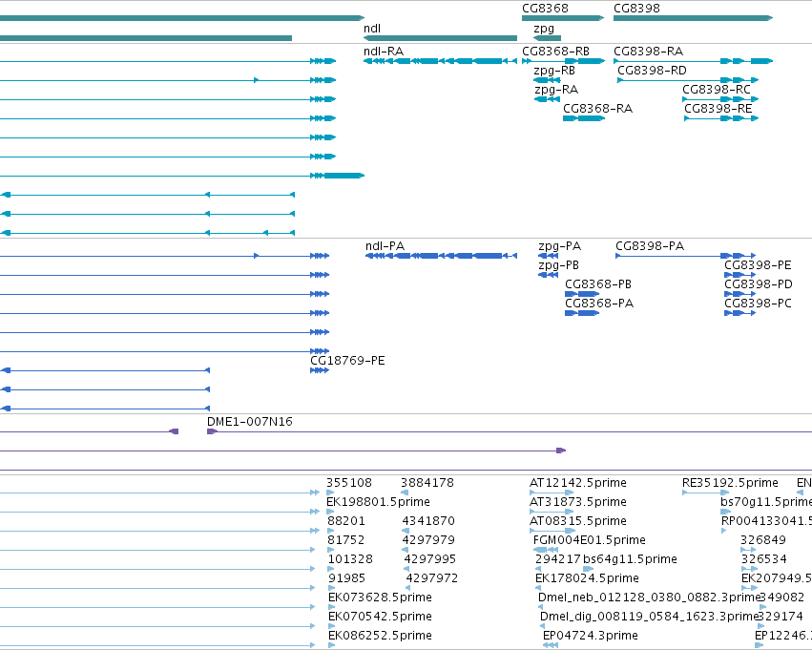This screenshot has width=812, height=650.
Task: Select EST feature 4297979
Action: pyautogui.click(x=406, y=550)
